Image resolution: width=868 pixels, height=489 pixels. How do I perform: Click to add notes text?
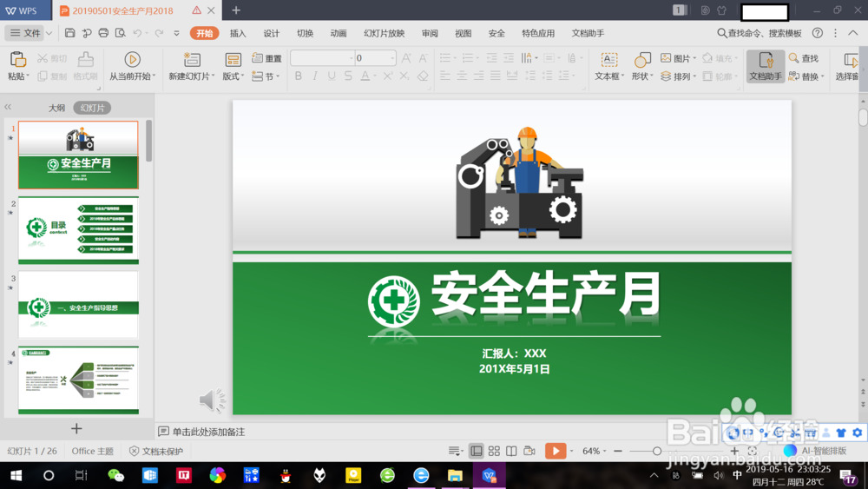pos(208,432)
